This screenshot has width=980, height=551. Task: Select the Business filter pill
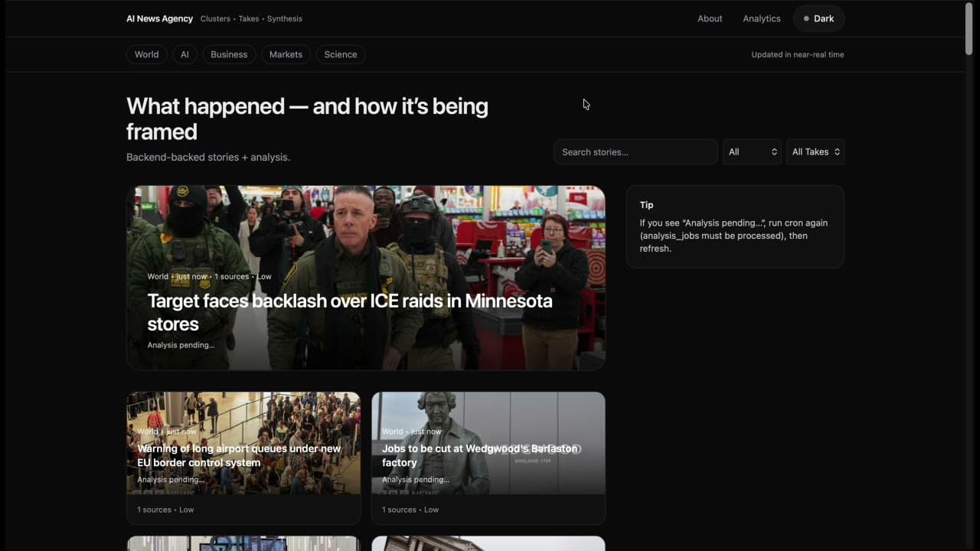[x=229, y=54]
